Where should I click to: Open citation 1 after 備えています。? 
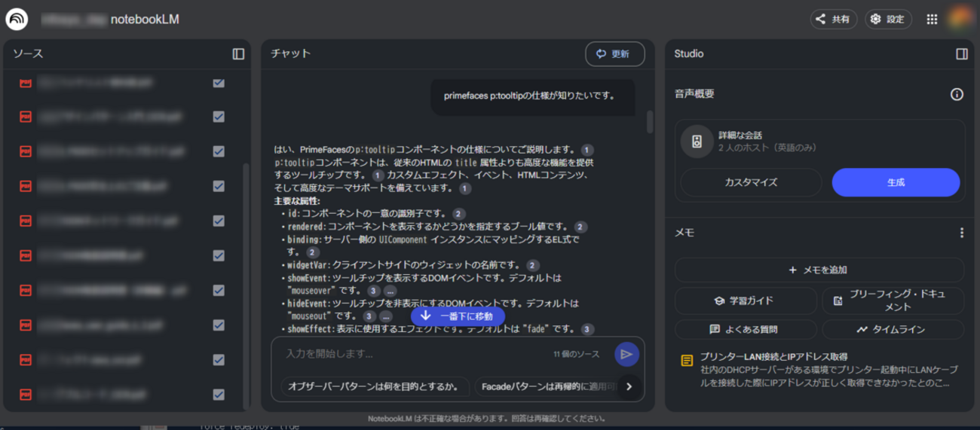(x=464, y=188)
